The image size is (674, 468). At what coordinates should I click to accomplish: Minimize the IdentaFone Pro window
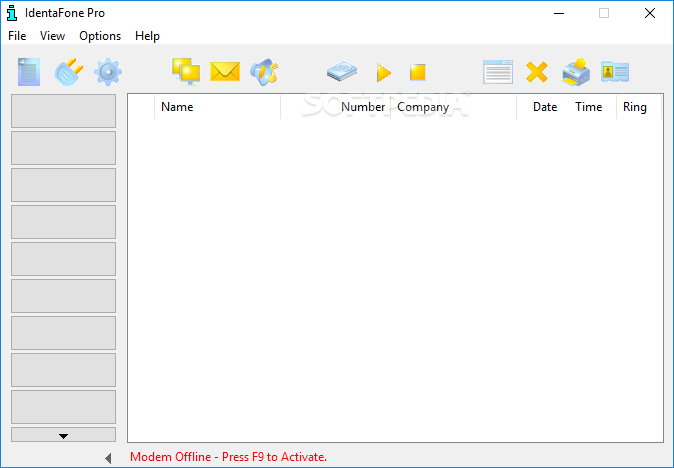pyautogui.click(x=559, y=13)
